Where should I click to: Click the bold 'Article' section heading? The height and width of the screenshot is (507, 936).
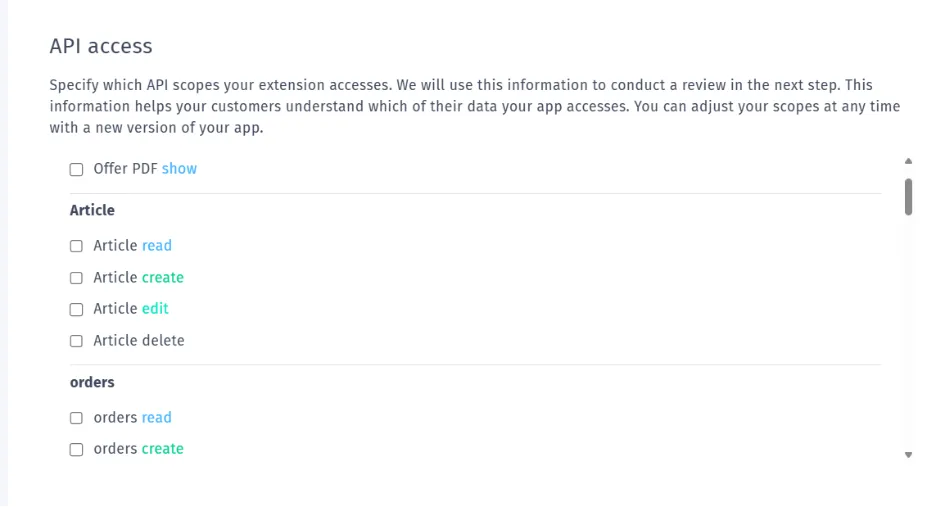tap(92, 210)
